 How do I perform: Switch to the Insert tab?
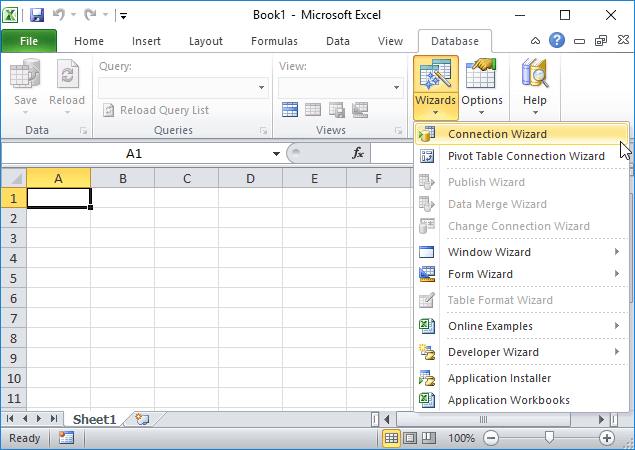click(x=146, y=41)
